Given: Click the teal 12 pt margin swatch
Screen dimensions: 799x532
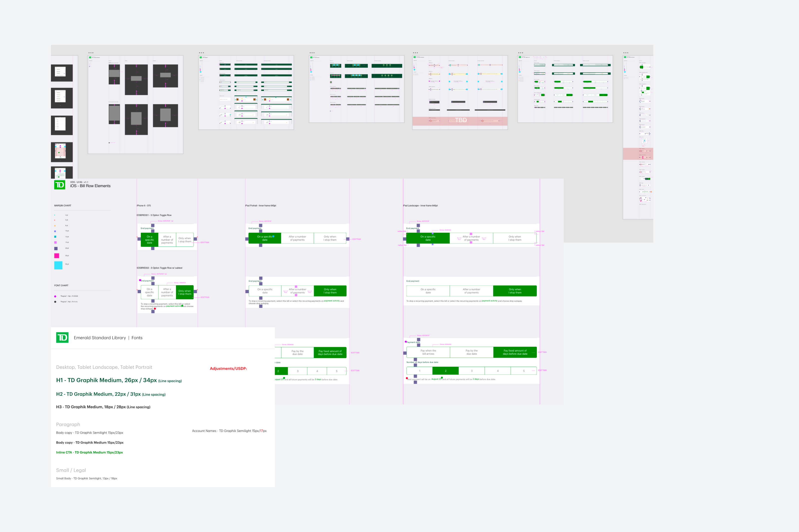Looking at the screenshot, I should click(x=55, y=237).
